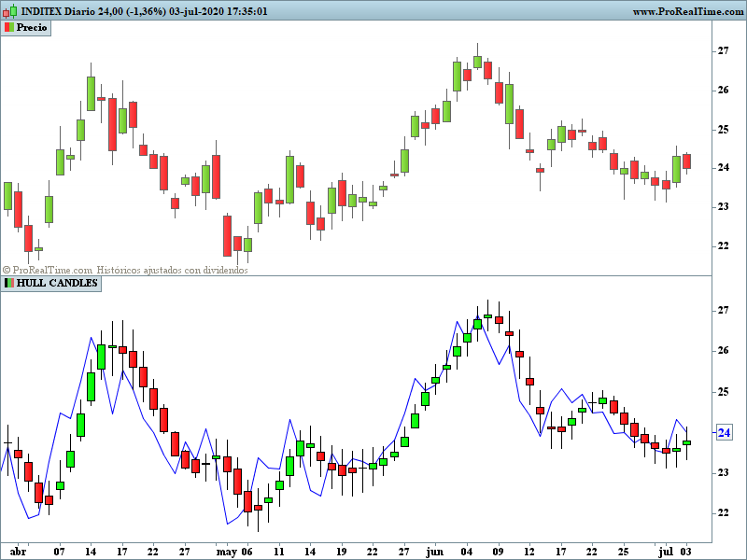Screen dimensions: 747x560
Task: Click price level 27 on top axis
Action: 723,50
